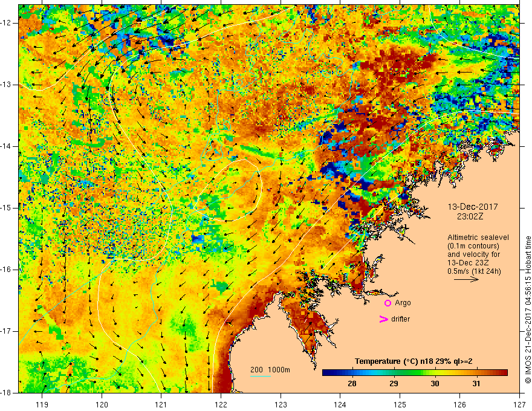The image size is (532, 411).
Task: Click the 'and velocity for' legend line
Action: pos(473,254)
